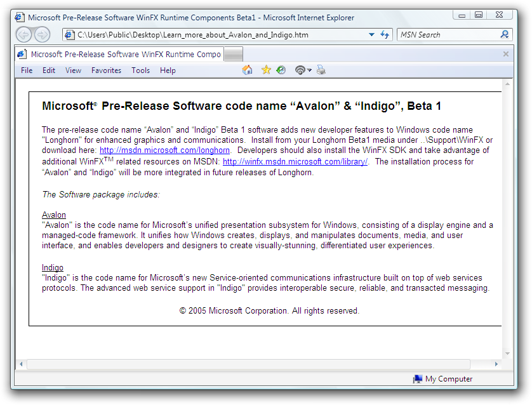Click into the address bar path
This screenshot has width=532, height=405.
(193, 35)
